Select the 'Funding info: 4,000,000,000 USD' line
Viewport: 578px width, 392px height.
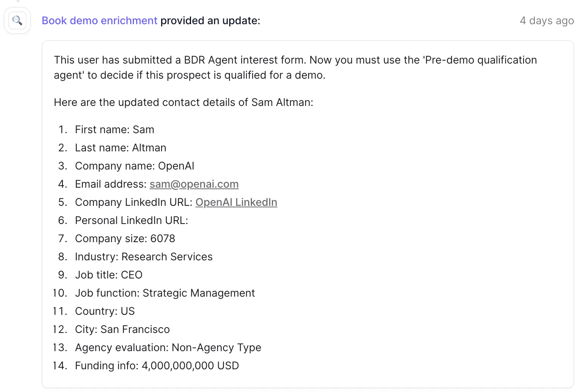pos(157,366)
